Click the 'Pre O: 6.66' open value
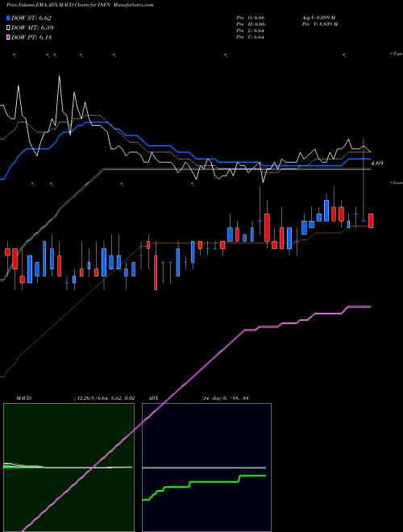 pos(251,18)
